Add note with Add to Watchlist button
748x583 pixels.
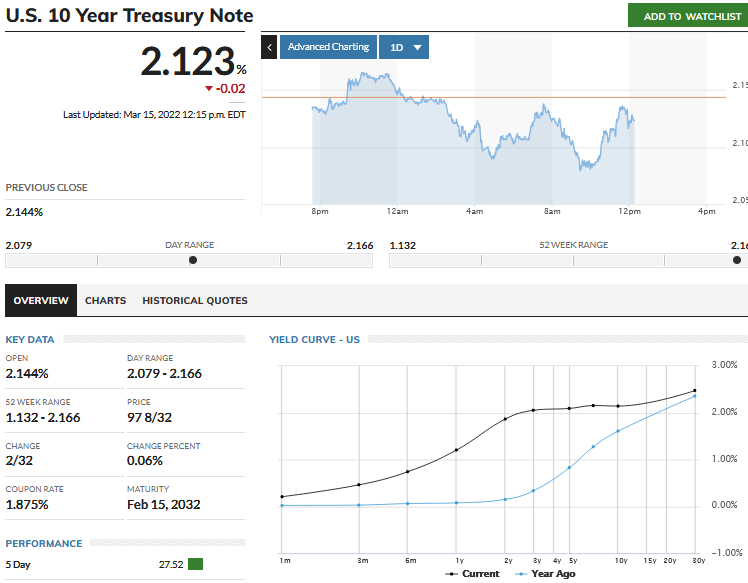688,16
